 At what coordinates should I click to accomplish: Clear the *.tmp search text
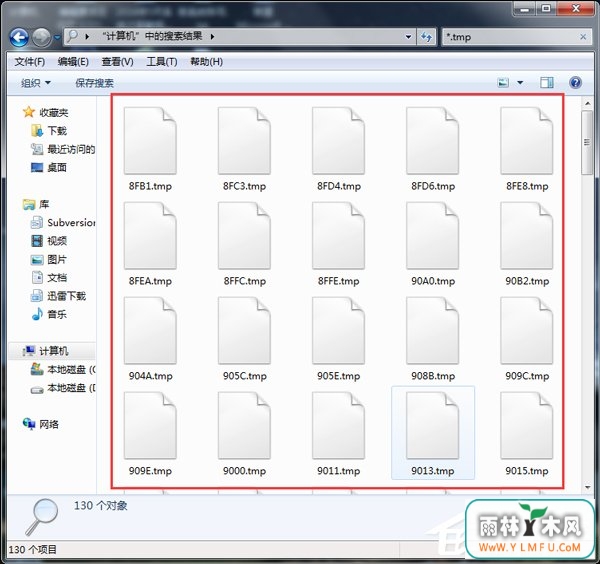tap(583, 37)
